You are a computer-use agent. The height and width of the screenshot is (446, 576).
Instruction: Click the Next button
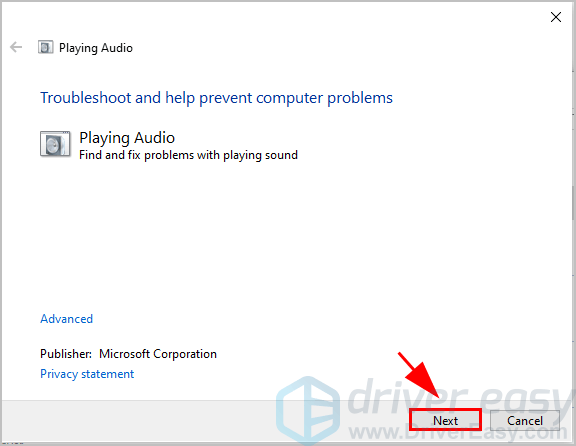point(445,420)
